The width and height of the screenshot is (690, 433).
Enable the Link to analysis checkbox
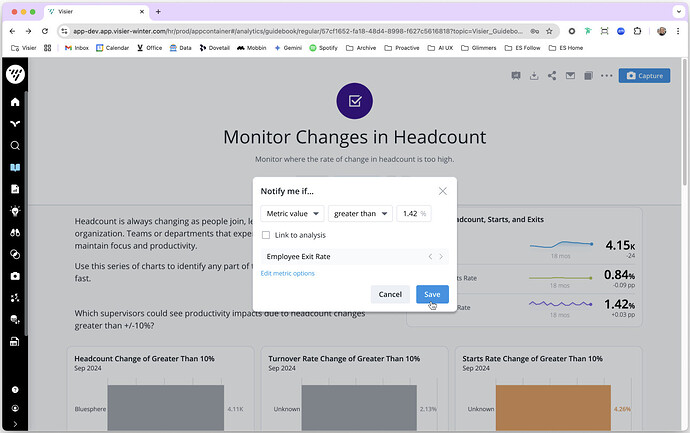266,235
